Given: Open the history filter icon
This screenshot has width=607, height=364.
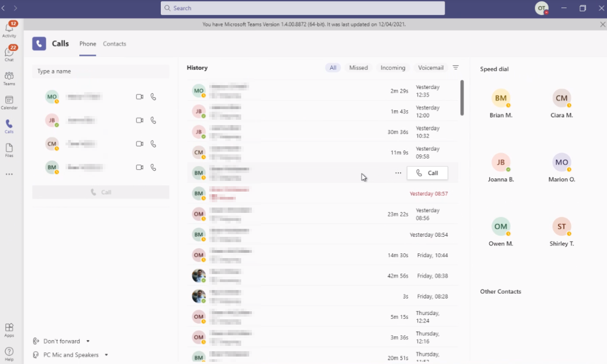Looking at the screenshot, I should [x=456, y=68].
